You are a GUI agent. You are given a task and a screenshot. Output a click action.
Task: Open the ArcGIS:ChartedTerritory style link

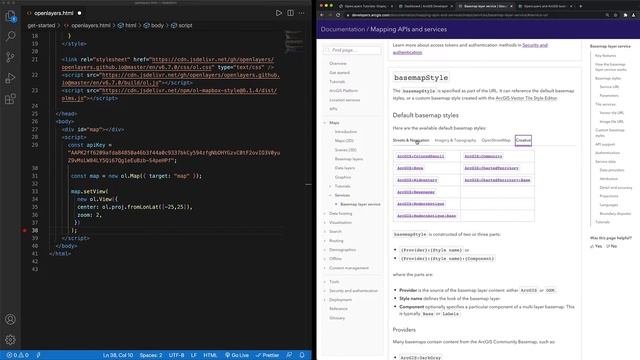click(491, 168)
